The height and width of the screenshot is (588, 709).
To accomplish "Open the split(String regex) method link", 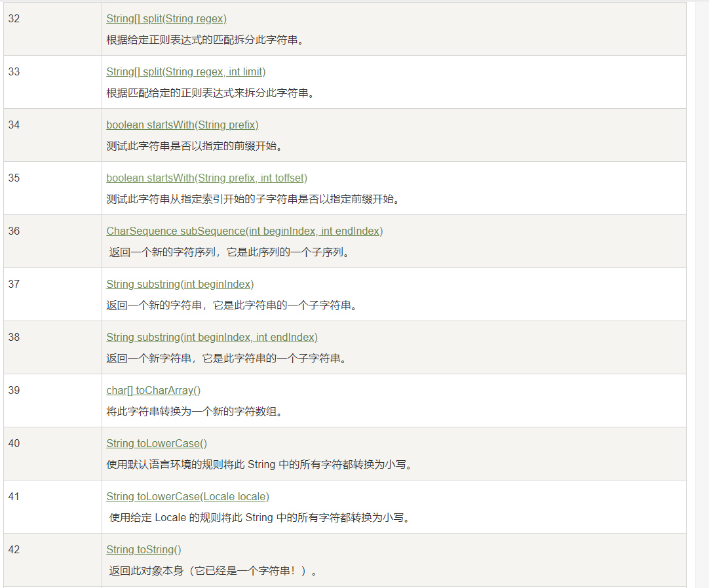I will tap(166, 19).
